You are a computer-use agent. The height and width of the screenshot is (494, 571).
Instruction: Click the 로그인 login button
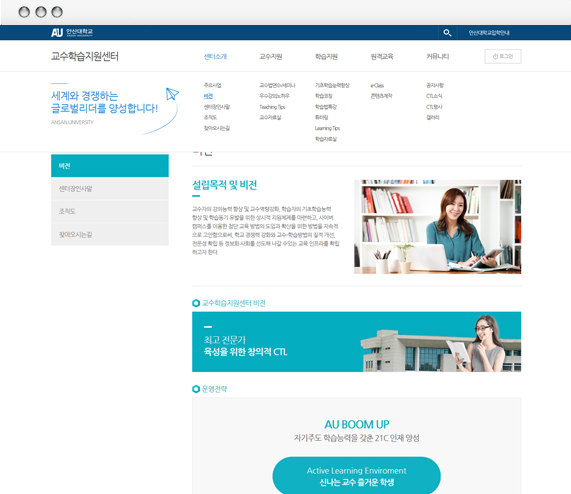coord(503,56)
